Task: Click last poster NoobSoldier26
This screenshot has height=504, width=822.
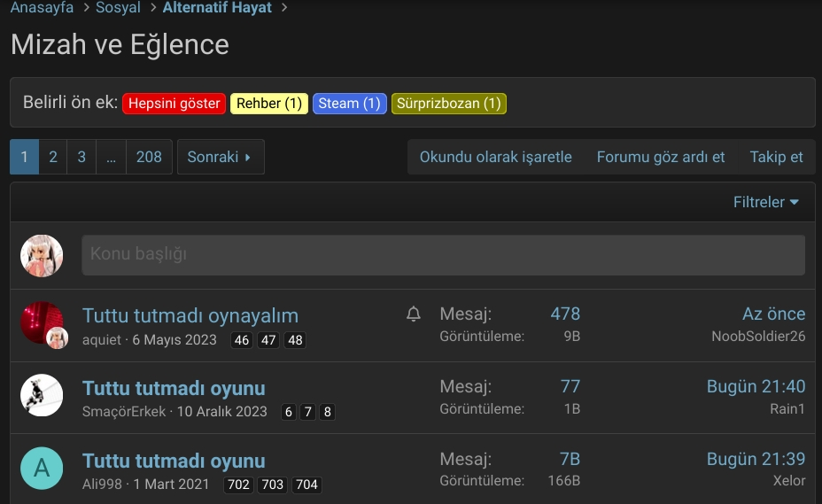Action: 758,337
